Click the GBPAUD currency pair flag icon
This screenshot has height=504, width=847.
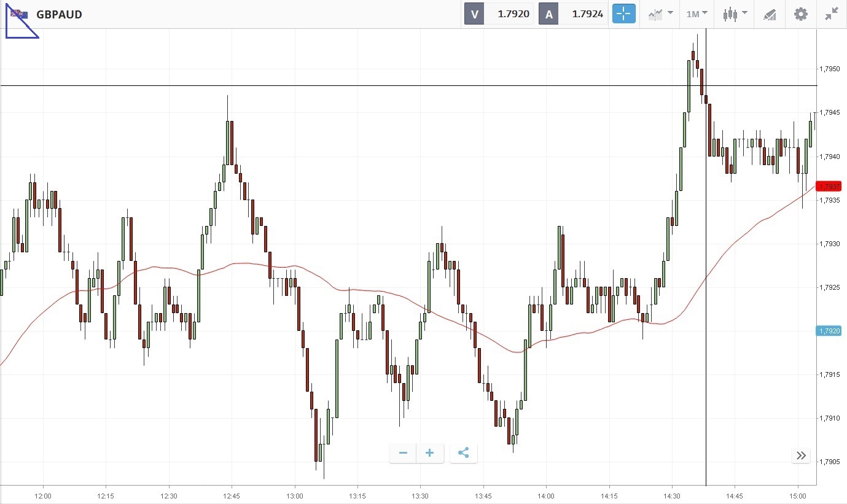coord(19,14)
